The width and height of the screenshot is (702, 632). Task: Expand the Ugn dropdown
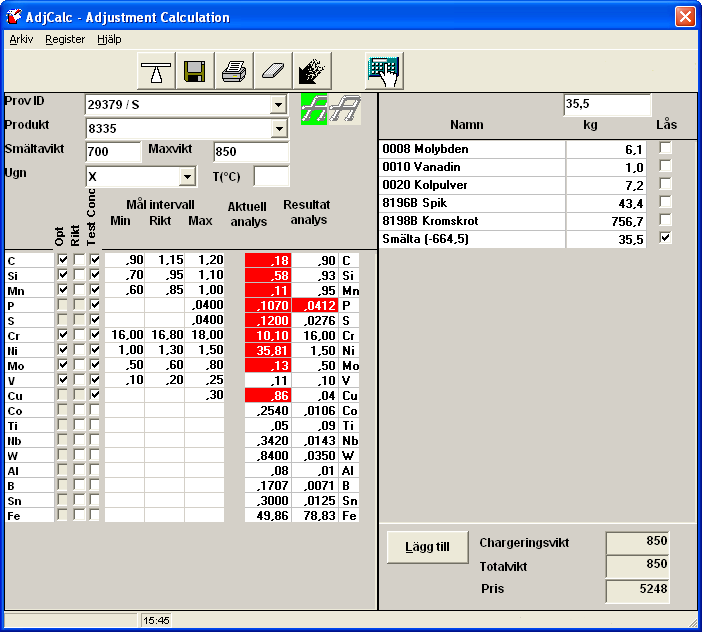tap(187, 176)
